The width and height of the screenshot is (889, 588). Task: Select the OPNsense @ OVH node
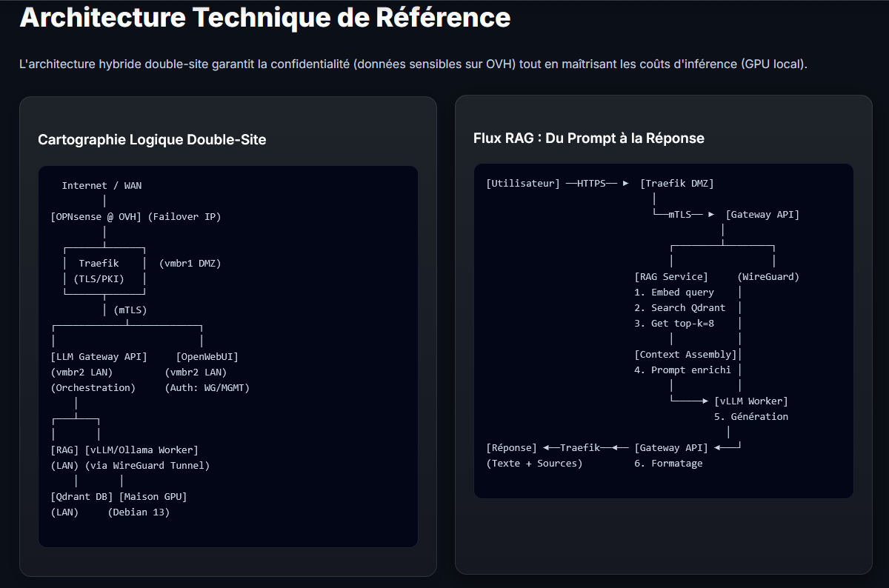[96, 217]
